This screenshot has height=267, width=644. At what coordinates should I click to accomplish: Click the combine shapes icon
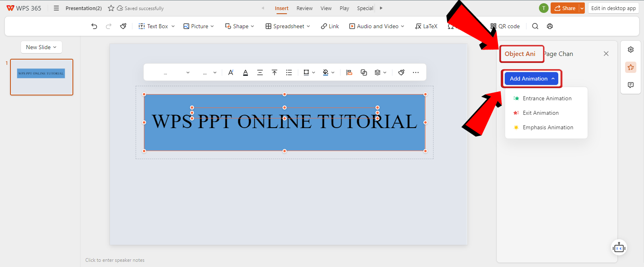(x=364, y=72)
